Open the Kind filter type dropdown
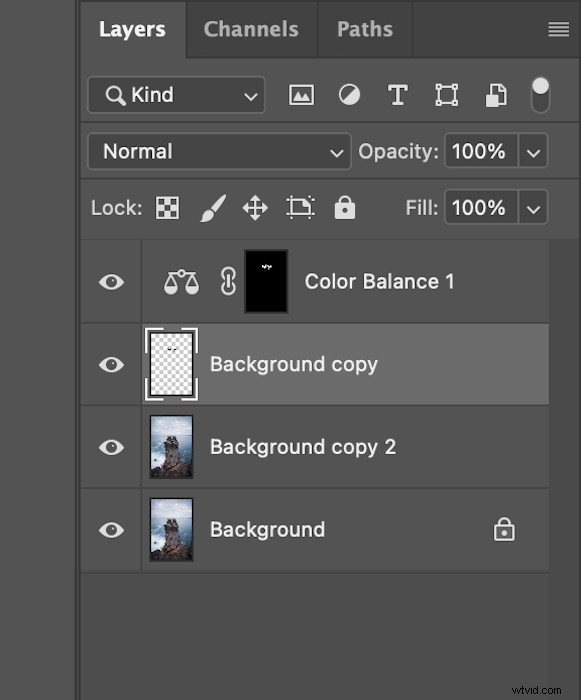The image size is (581, 700). (176, 95)
